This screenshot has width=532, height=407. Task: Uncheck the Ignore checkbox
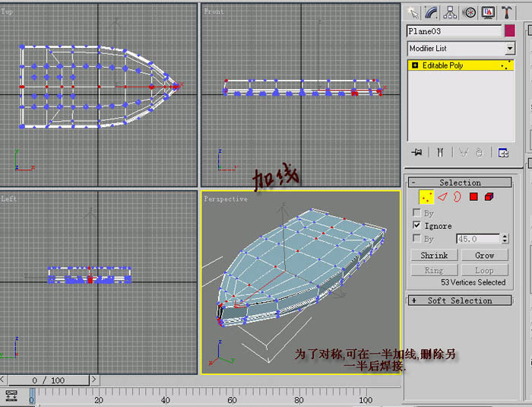click(416, 225)
